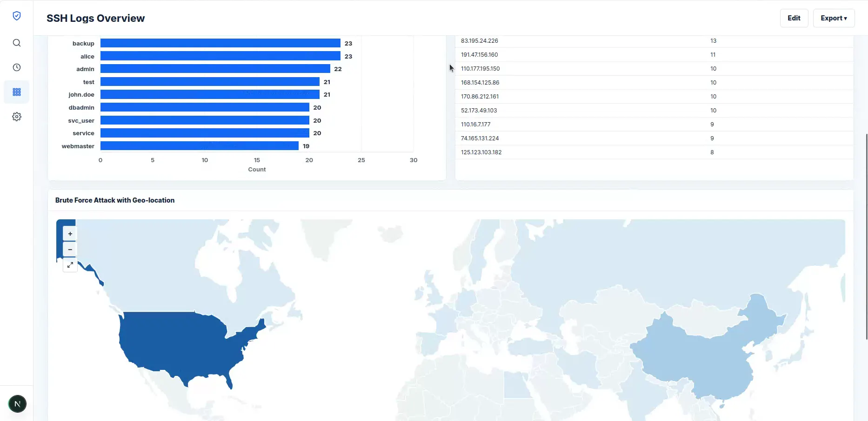This screenshot has width=868, height=421.
Task: Select IP 110.16.7.177 row
Action: [654, 125]
